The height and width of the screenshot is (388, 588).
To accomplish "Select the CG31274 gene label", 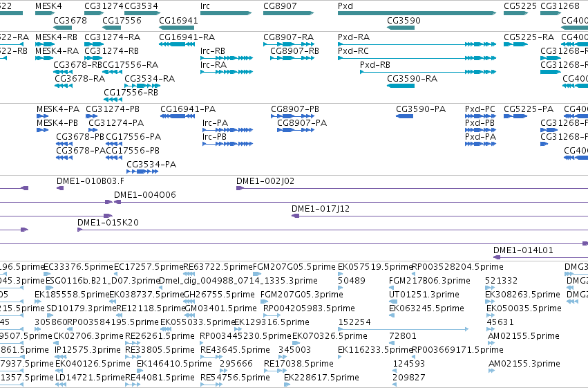I will pos(104,6).
